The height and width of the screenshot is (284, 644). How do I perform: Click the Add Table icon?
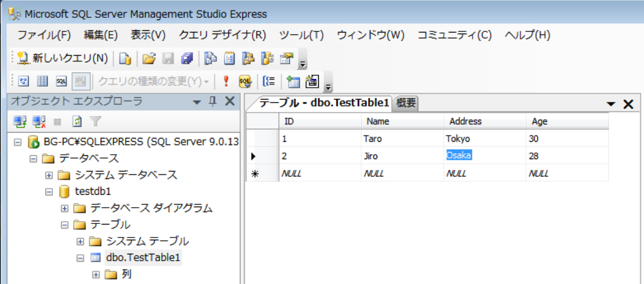pyautogui.click(x=293, y=81)
